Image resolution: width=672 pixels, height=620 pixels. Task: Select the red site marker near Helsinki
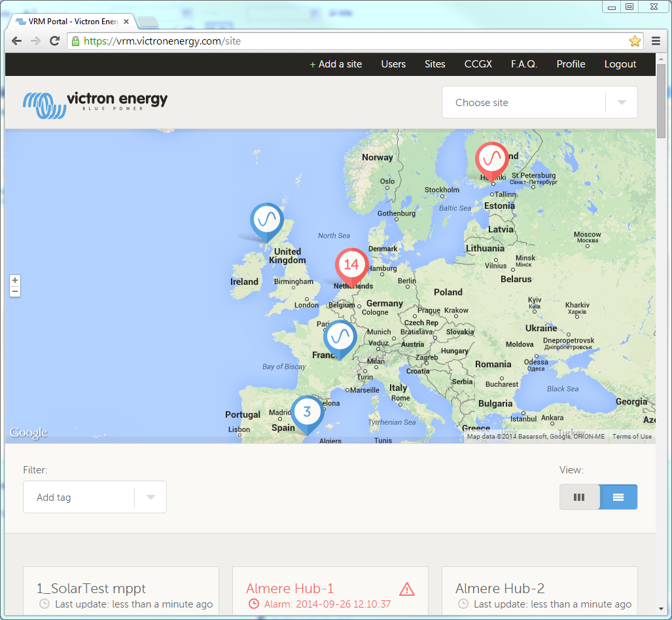tap(491, 159)
